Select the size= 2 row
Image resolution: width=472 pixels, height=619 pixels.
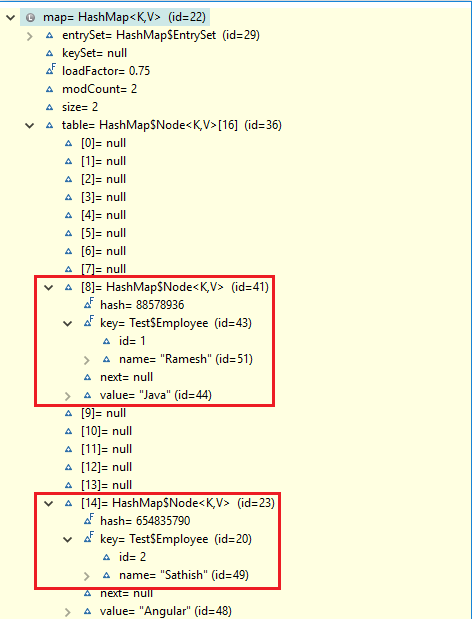click(80, 107)
